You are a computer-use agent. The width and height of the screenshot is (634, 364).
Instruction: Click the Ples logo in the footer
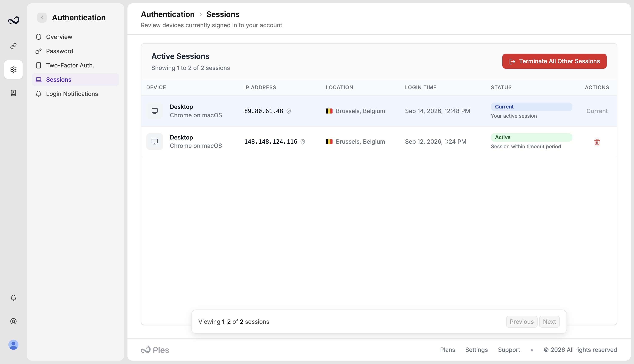(155, 350)
